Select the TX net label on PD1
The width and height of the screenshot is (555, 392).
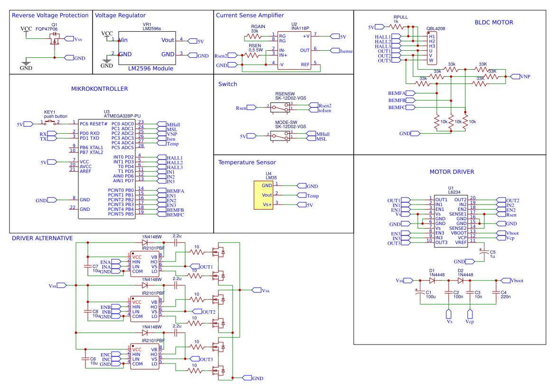48,139
